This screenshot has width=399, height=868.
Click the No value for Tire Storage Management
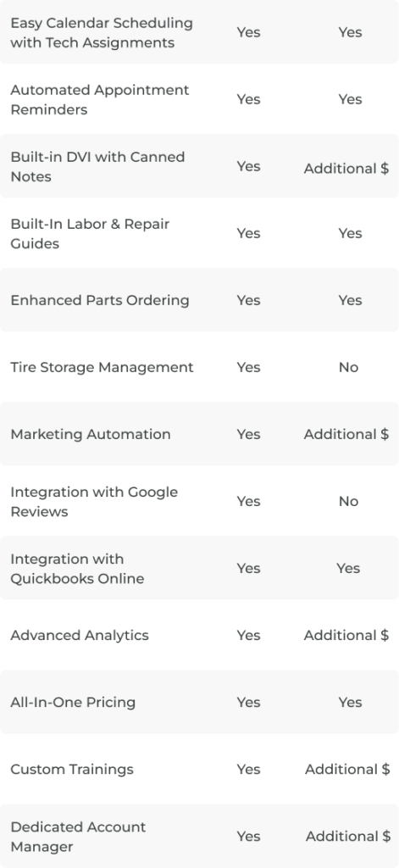click(x=349, y=368)
